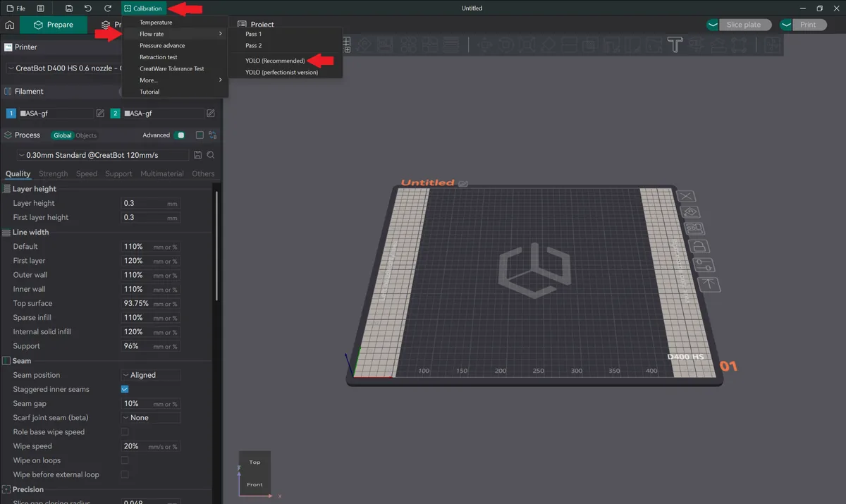The width and height of the screenshot is (846, 504).
Task: Open the File menu dropdown
Action: tap(16, 8)
